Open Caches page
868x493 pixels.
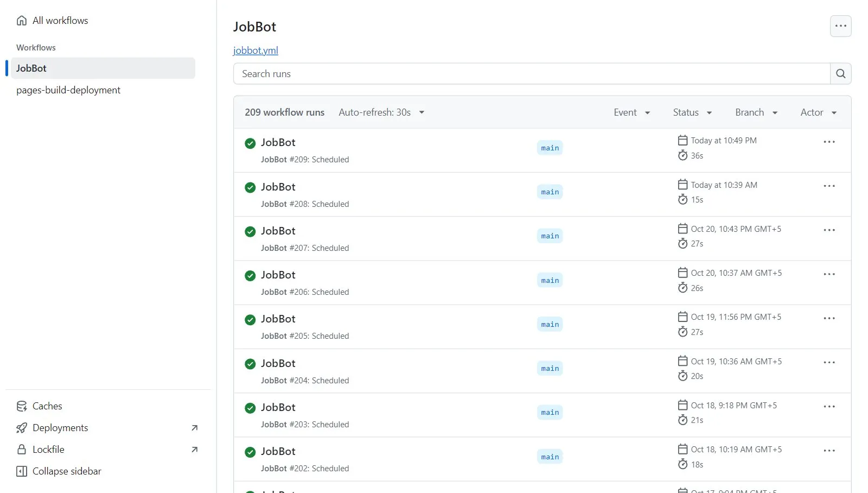click(47, 406)
